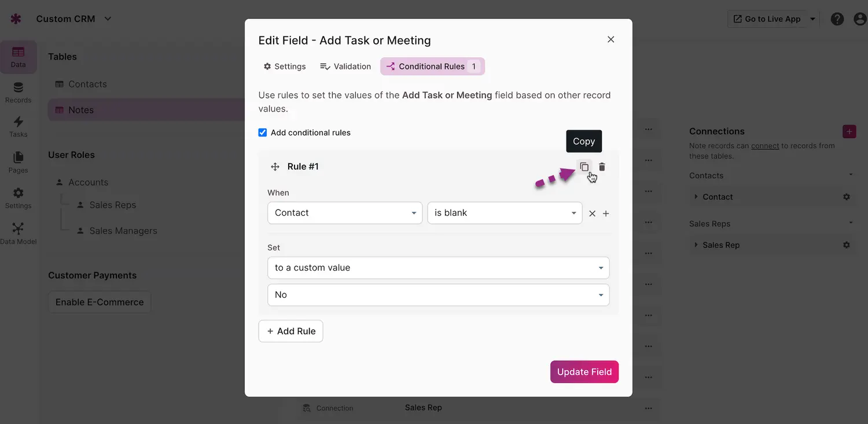The height and width of the screenshot is (424, 868).
Task: Delete Rule #1 with trash icon
Action: click(x=602, y=167)
